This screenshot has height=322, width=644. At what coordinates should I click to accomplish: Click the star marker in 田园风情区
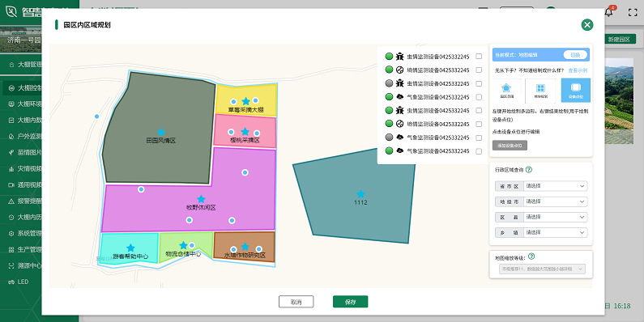161,132
